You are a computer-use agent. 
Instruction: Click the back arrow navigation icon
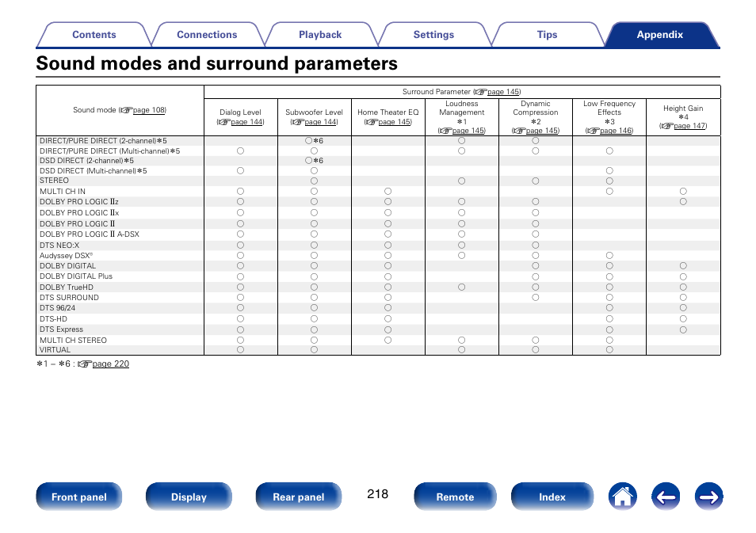tap(666, 497)
